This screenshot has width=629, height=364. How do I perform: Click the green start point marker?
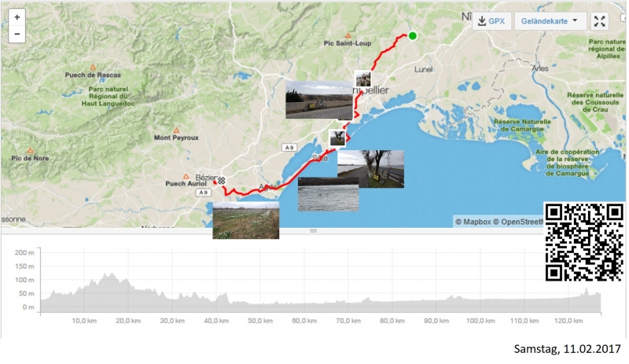tap(412, 35)
